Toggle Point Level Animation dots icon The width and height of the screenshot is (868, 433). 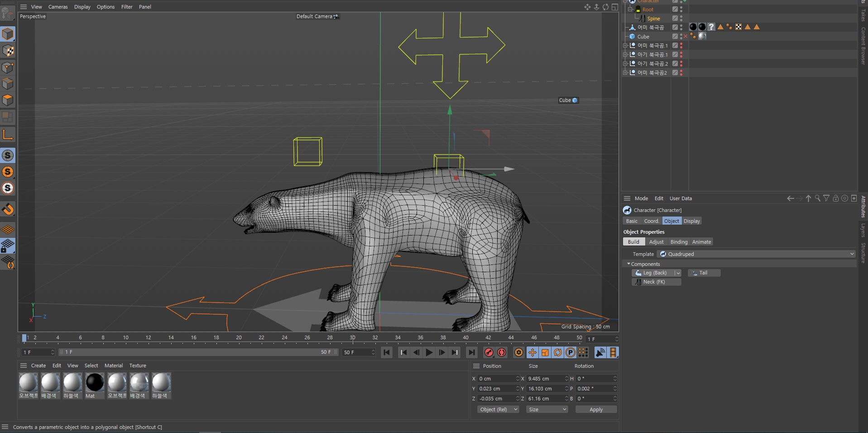tap(583, 352)
